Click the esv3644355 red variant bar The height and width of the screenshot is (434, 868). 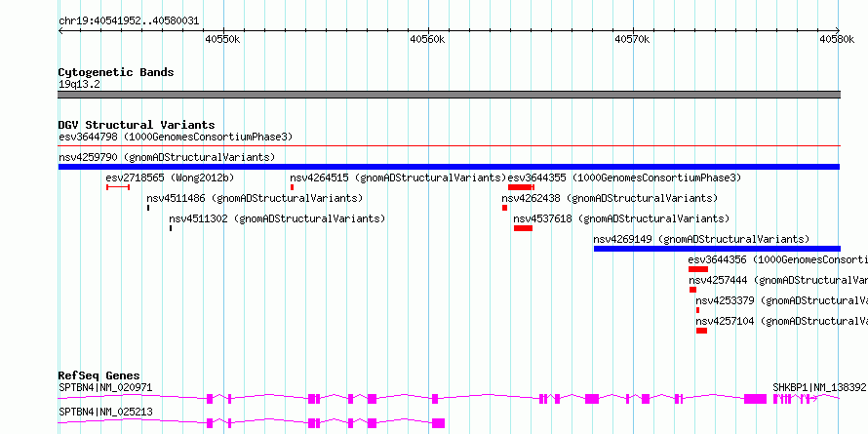coord(521,187)
